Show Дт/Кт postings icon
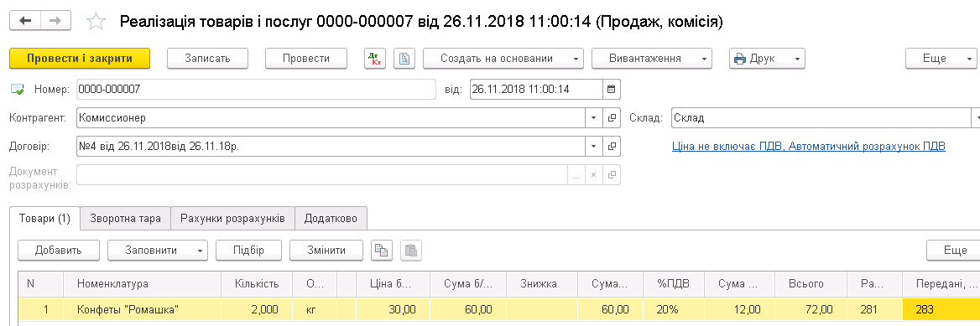Screen dimensions: 980x326 [x=375, y=58]
